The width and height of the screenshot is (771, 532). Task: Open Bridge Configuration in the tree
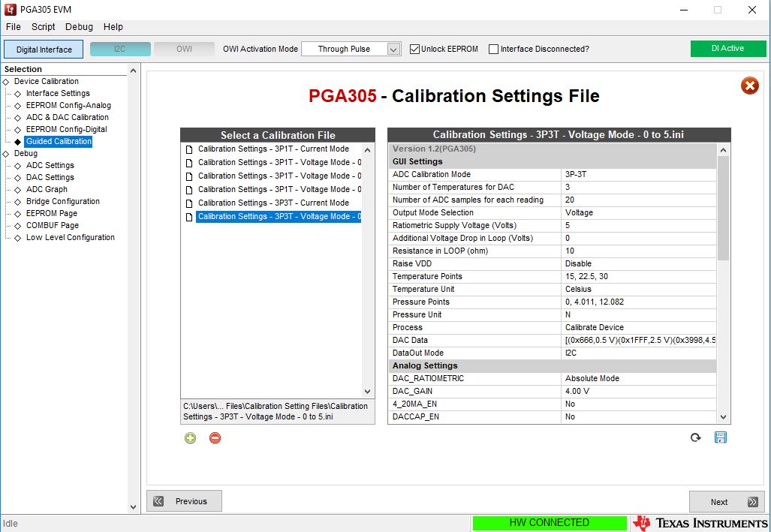click(63, 202)
